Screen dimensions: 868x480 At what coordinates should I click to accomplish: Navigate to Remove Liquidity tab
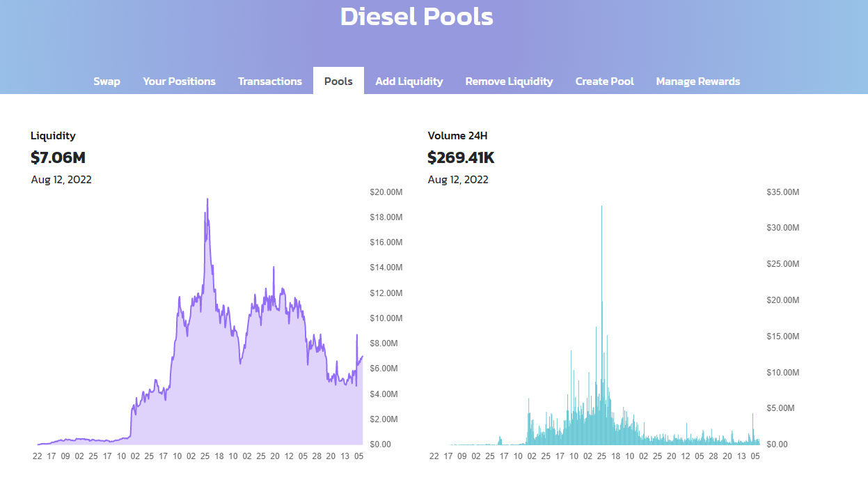[509, 82]
